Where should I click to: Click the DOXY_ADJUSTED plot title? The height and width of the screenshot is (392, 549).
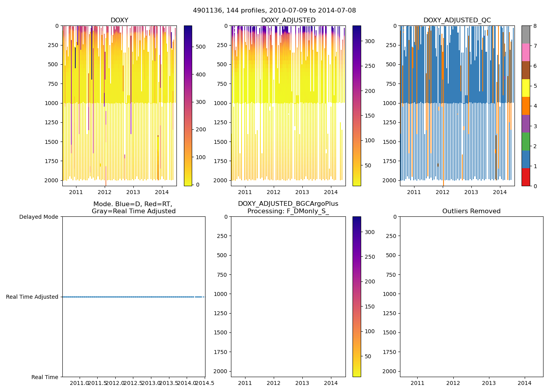tap(288, 20)
